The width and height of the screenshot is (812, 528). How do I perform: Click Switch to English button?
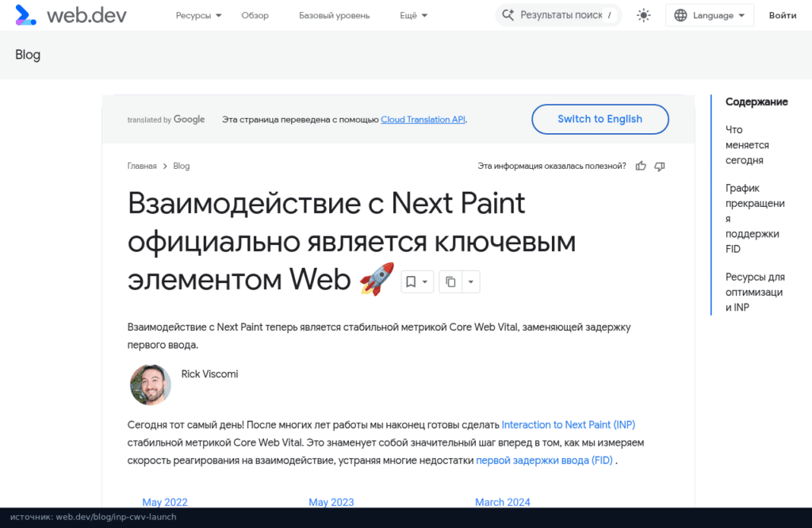[x=599, y=119]
